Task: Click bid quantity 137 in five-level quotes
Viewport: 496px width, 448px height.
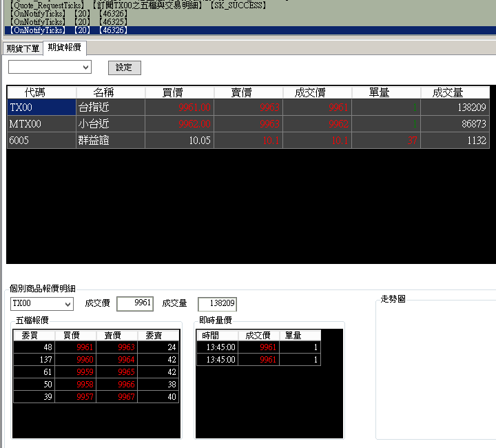Action: click(x=34, y=359)
